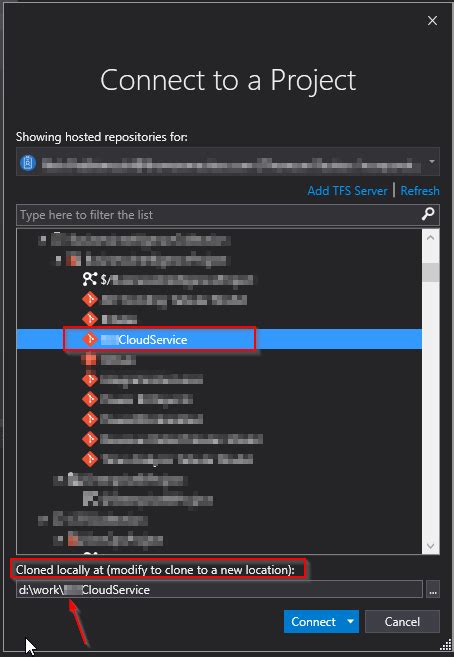The height and width of the screenshot is (657, 454).
Task: Focus the 'Type here to filter the list' field
Action: pyautogui.click(x=218, y=215)
